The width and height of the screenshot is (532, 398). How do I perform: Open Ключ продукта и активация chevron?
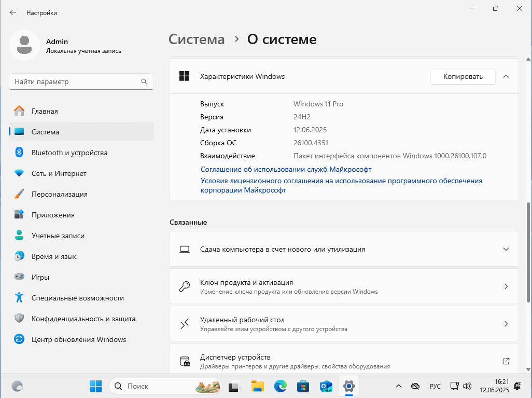tap(506, 286)
